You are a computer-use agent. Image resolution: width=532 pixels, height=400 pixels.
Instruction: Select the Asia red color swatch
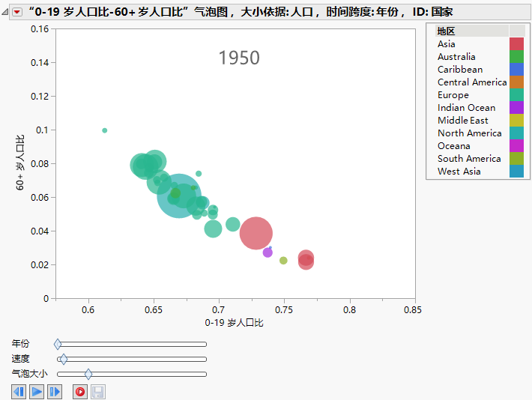pos(516,44)
